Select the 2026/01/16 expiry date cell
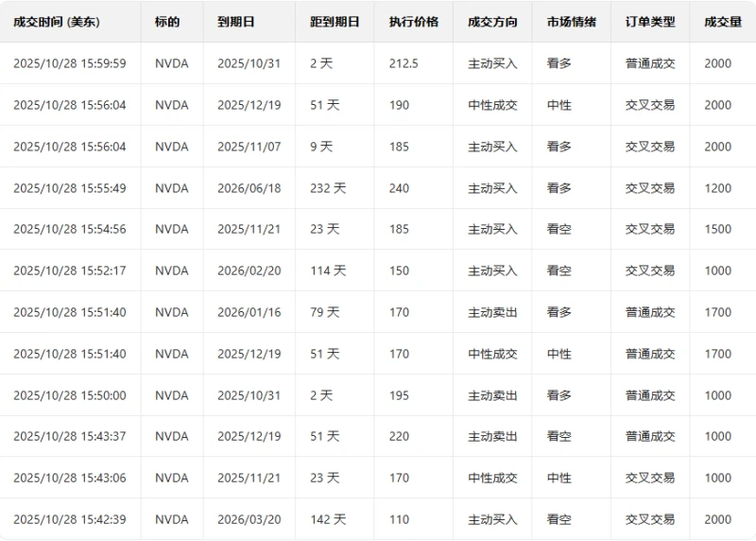Screen dimensions: 756x541 tap(249, 312)
